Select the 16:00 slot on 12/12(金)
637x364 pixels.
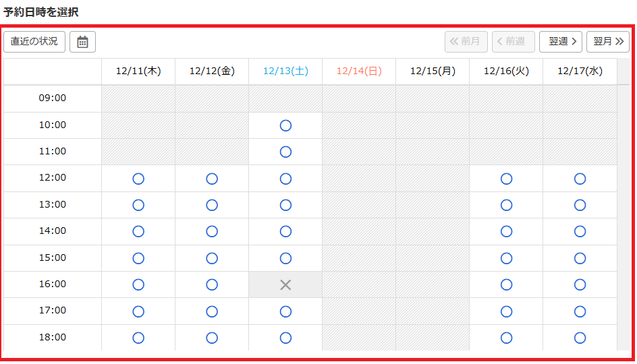tap(212, 284)
